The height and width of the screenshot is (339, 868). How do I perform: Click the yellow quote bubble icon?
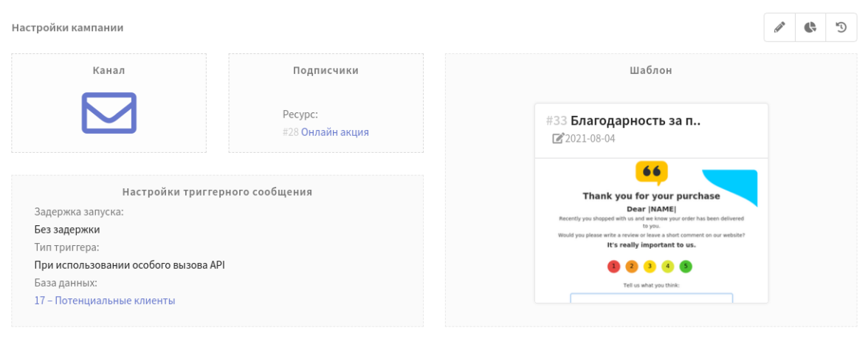click(651, 172)
